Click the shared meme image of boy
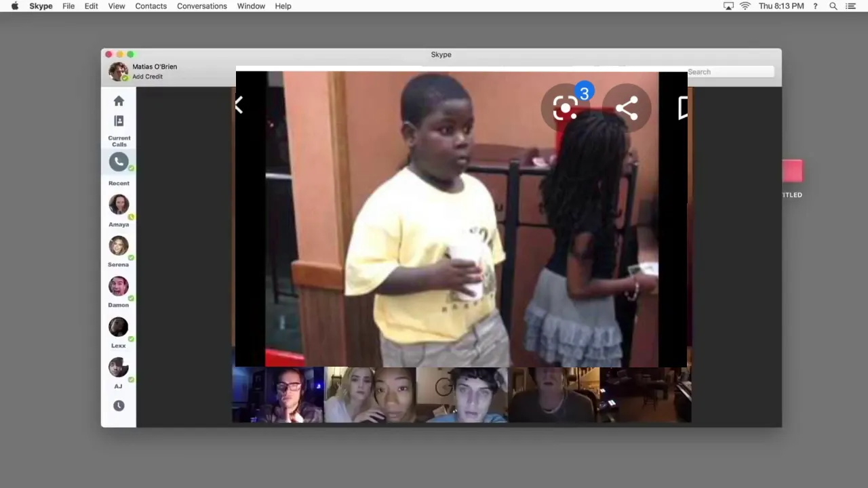 [462, 219]
